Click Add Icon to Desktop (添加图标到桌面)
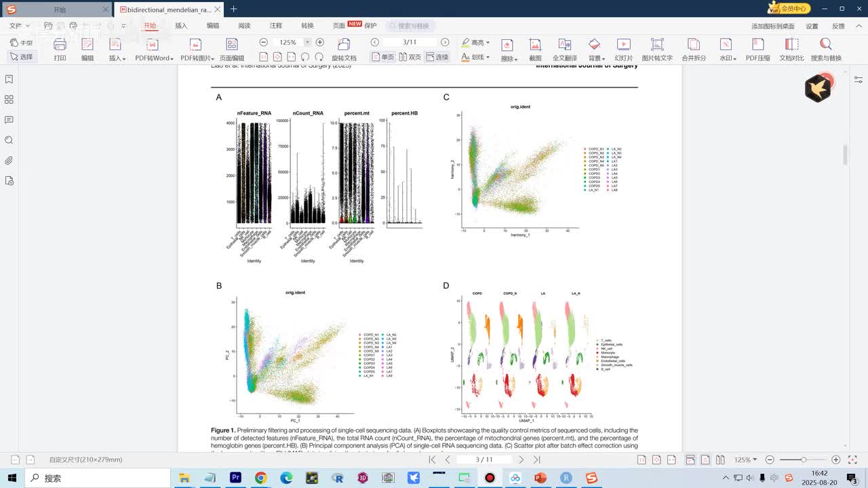Image resolution: width=868 pixels, height=488 pixels. 772,26
